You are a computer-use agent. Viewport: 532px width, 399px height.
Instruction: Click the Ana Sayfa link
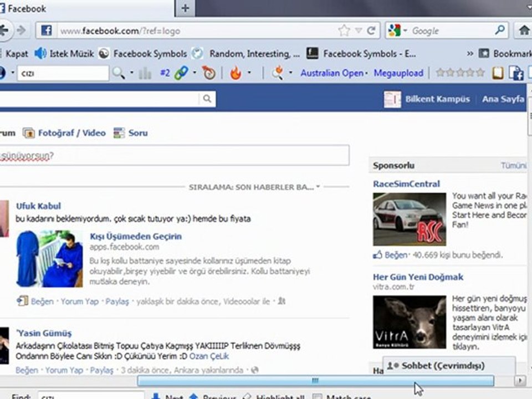click(x=503, y=99)
